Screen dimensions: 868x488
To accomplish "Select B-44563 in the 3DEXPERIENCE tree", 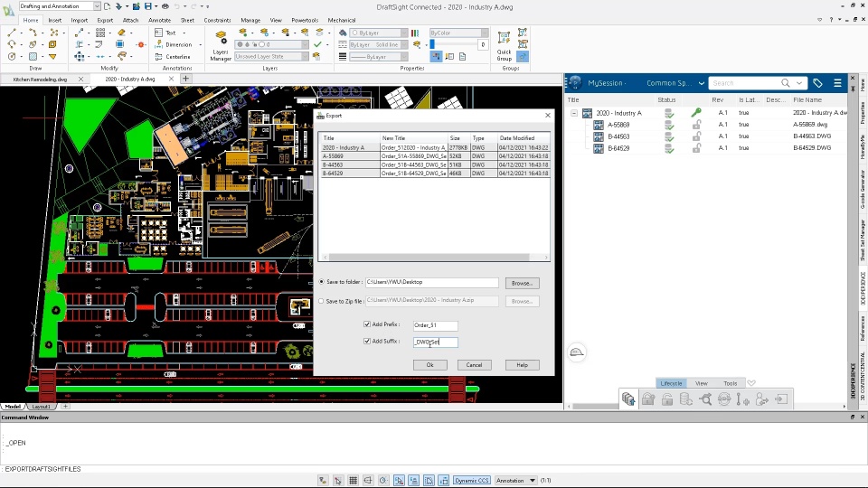I will pos(618,136).
